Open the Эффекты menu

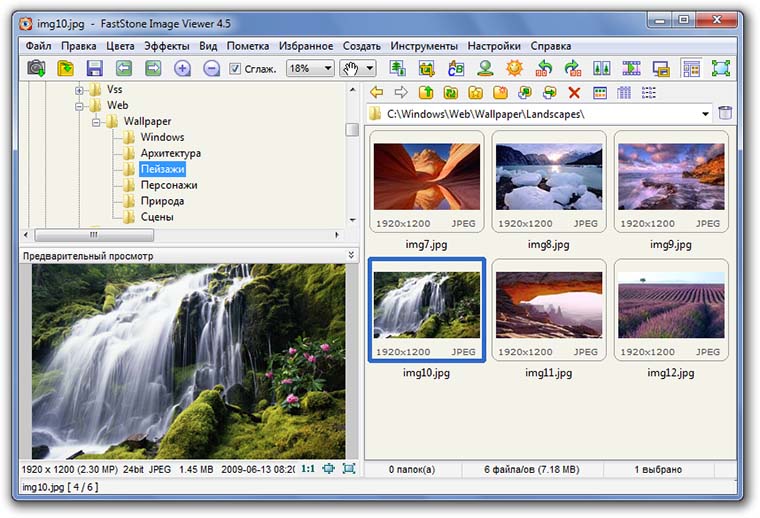[x=166, y=46]
